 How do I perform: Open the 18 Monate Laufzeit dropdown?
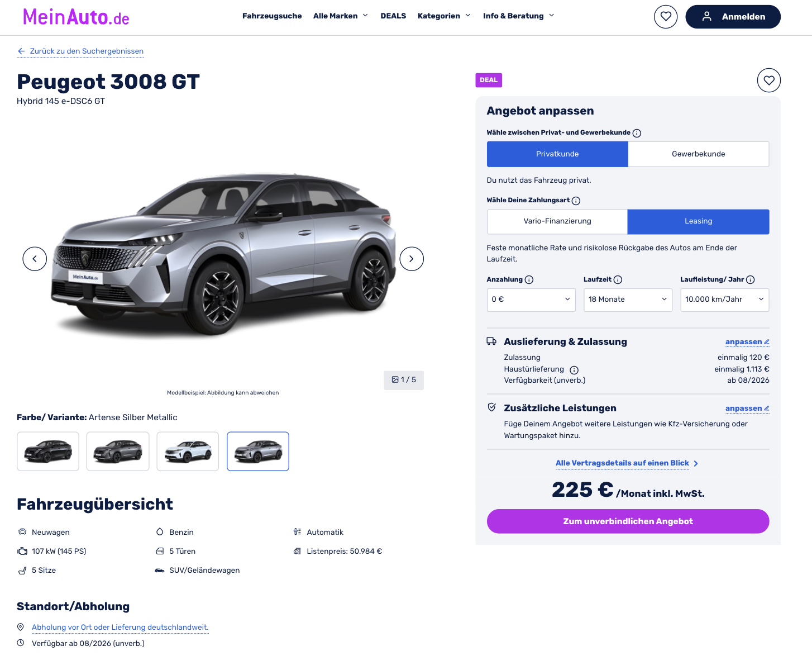tap(628, 300)
